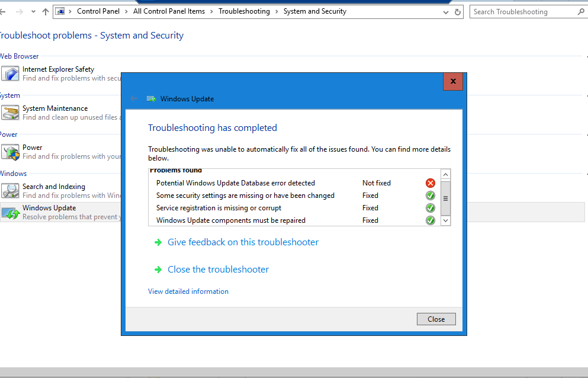The height and width of the screenshot is (378, 588).
Task: Click the search magnifier icon
Action: 581,12
